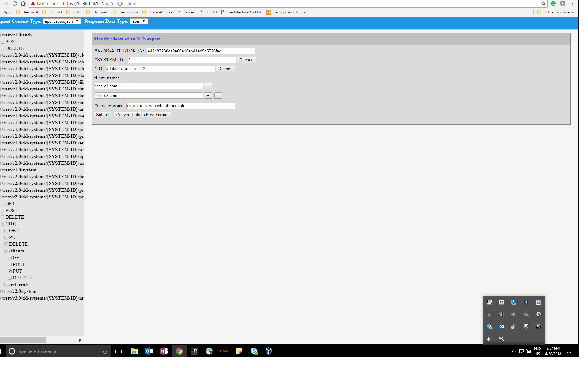Screen dimensions: 588x368
Task: Click the sidebar scrollbar right arrow
Action: [x=80, y=340]
